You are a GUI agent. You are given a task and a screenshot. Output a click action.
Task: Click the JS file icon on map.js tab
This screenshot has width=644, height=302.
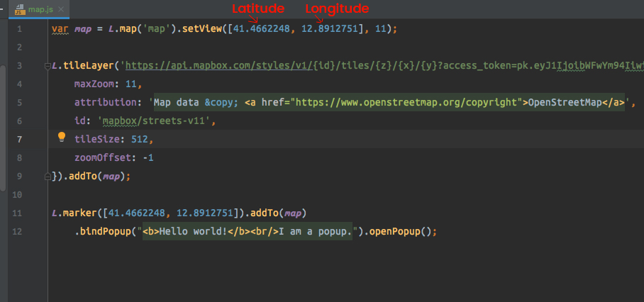pos(20,9)
